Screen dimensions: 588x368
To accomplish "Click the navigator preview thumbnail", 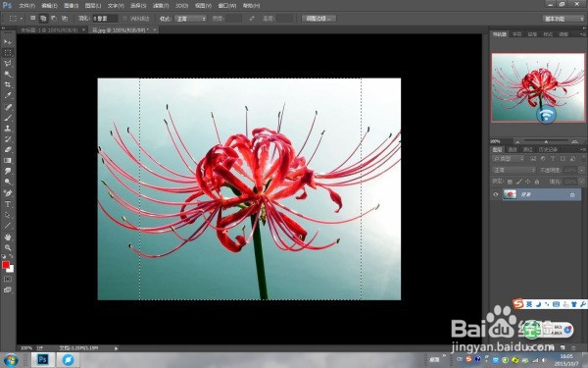I will (x=538, y=87).
